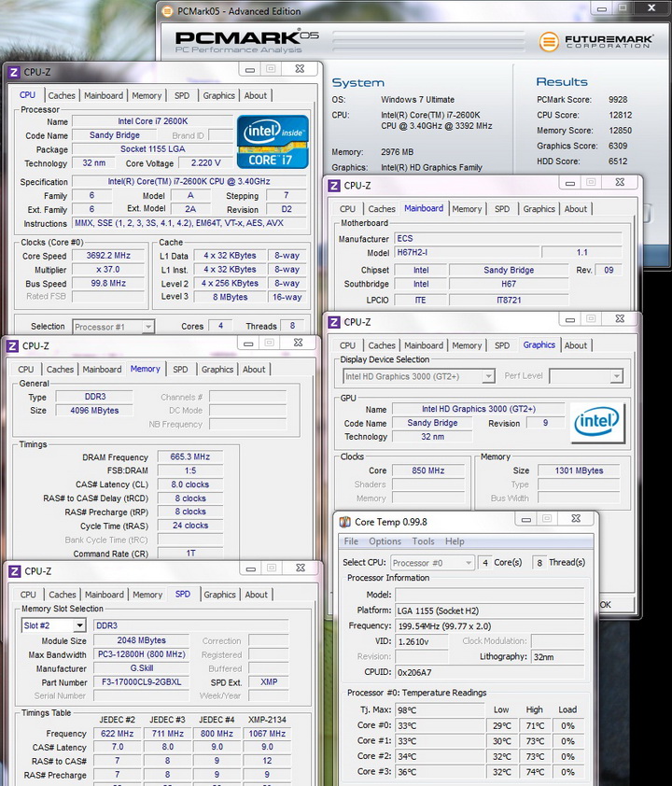Close the CPU-Z SPD window
672x786 pixels.
[301, 568]
